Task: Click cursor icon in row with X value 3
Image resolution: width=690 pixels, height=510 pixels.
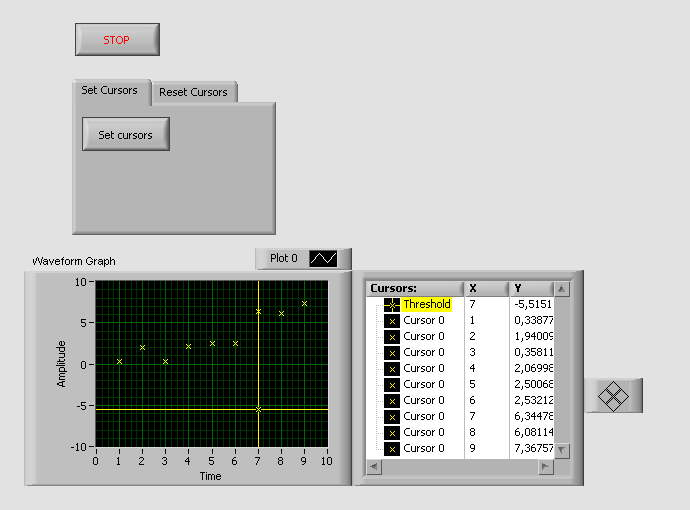Action: [392, 353]
